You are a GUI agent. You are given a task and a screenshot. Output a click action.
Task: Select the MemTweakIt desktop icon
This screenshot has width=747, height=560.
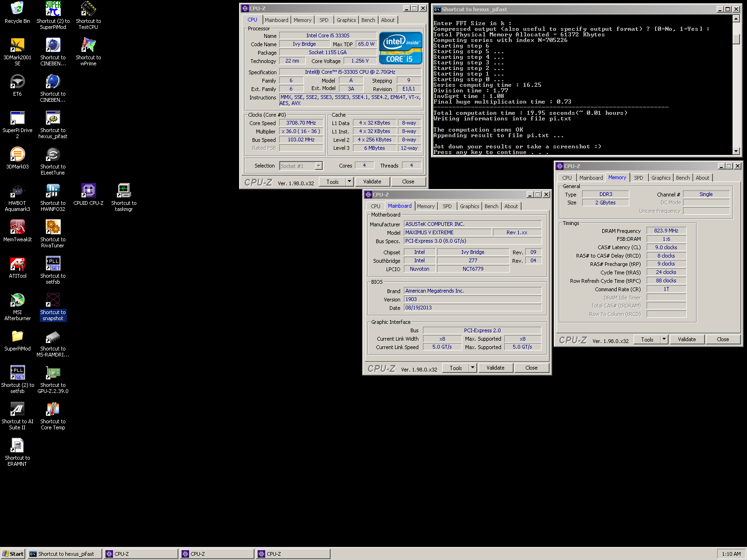pos(17,231)
